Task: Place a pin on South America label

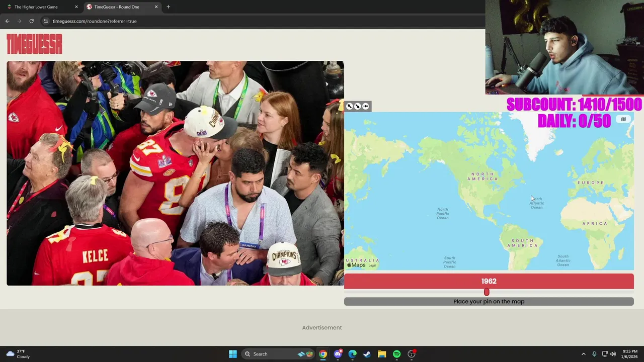Action: tap(522, 243)
